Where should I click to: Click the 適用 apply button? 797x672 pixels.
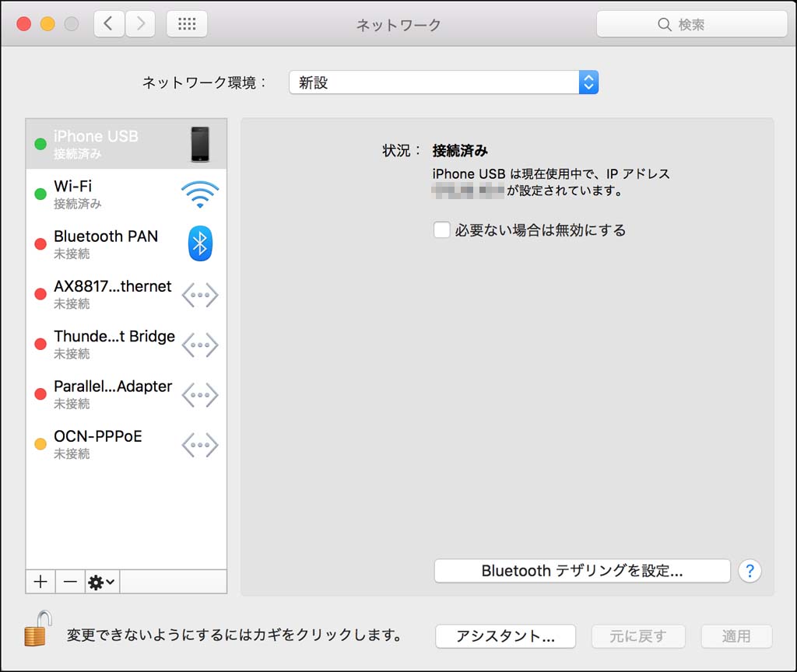point(736,636)
